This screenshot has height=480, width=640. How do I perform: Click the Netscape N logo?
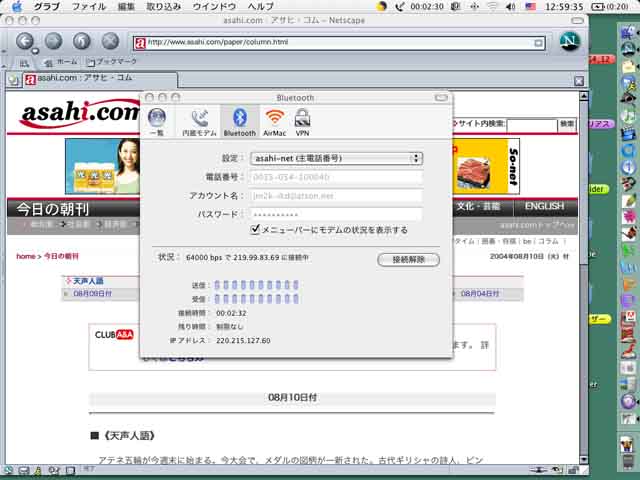(x=570, y=41)
